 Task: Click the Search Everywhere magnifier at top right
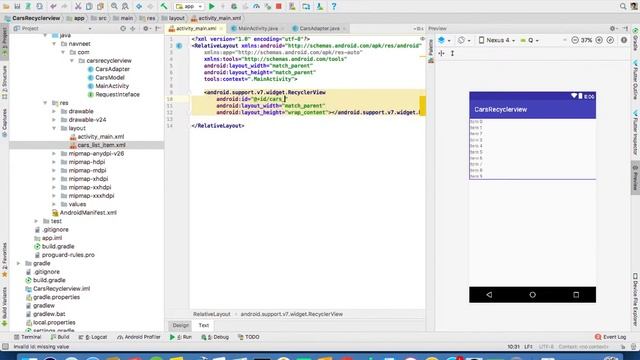click(623, 7)
